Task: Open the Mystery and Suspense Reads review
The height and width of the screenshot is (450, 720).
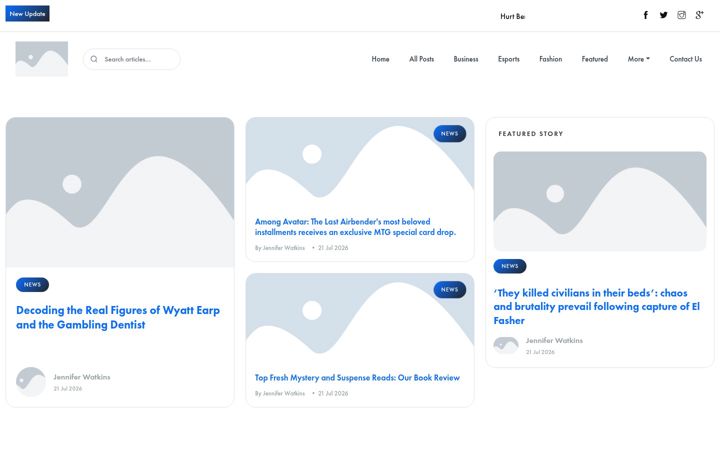Action: (x=357, y=377)
